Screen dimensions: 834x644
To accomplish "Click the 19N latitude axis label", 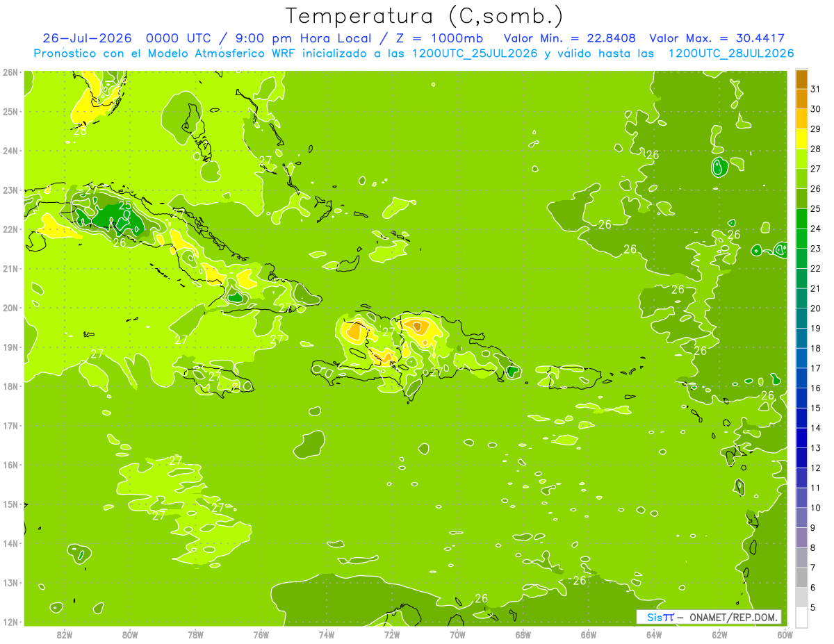I will tap(10, 347).
